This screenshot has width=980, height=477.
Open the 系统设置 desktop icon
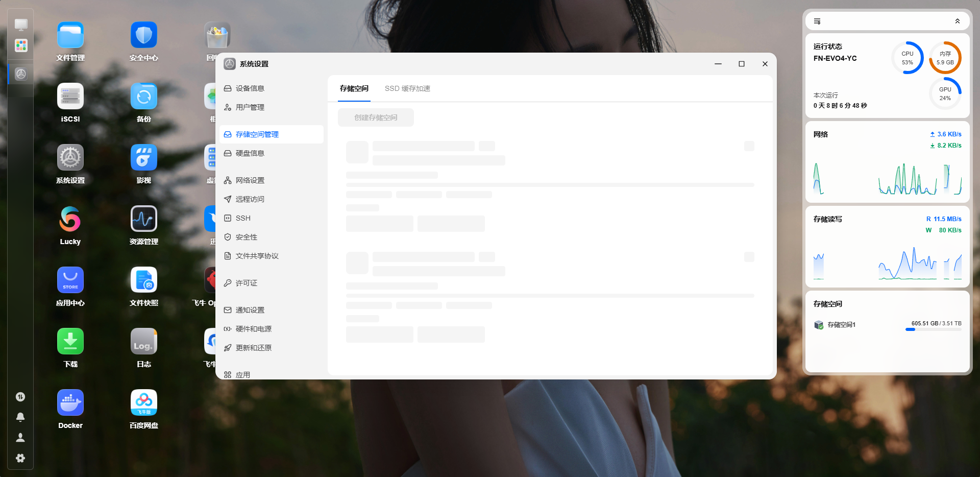(70, 158)
